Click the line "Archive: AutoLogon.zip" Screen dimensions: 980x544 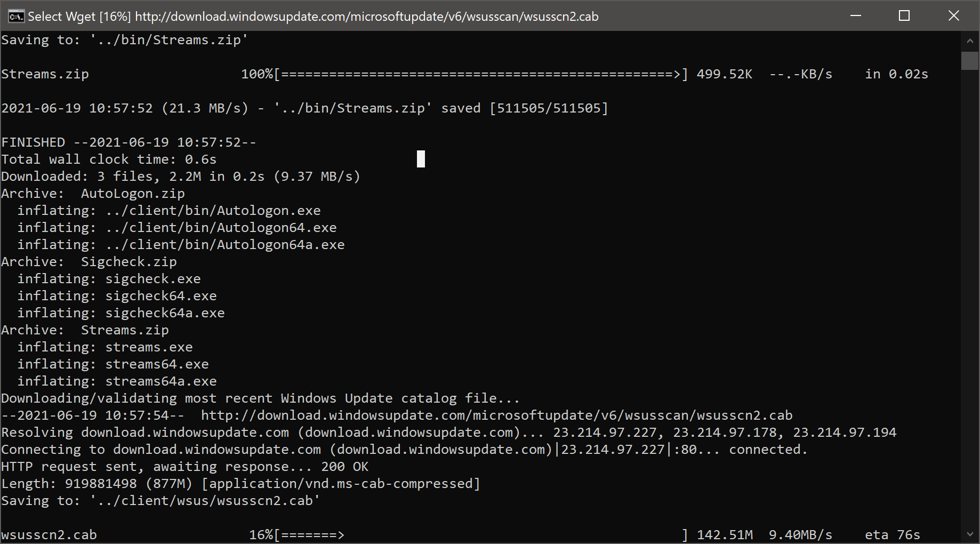pyautogui.click(x=93, y=194)
